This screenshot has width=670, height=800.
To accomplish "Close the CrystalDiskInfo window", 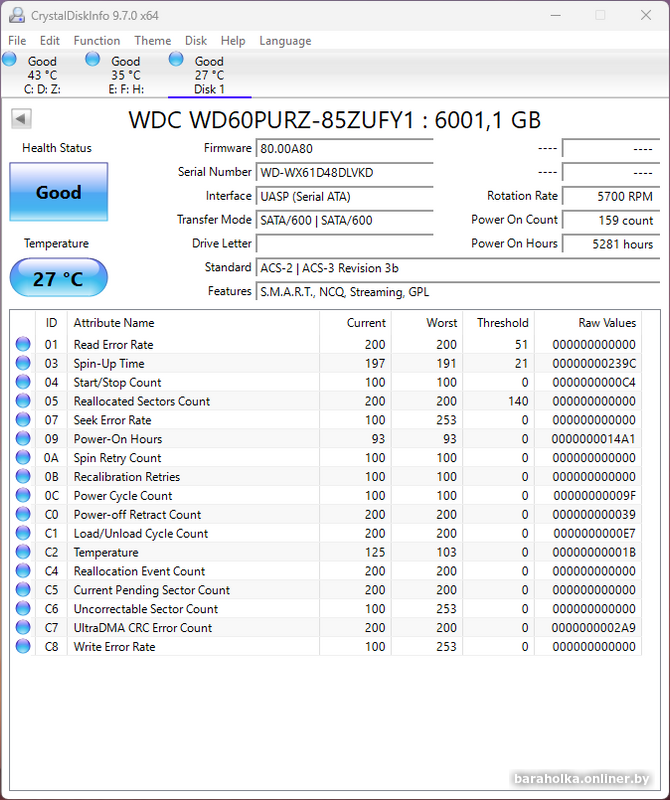I will point(646,15).
